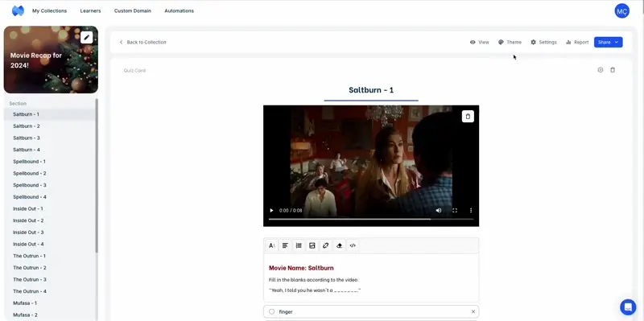Viewport: 644px width, 321px height.
Task: Click the 'Movie Name: Saltburn' text
Action: click(301, 268)
